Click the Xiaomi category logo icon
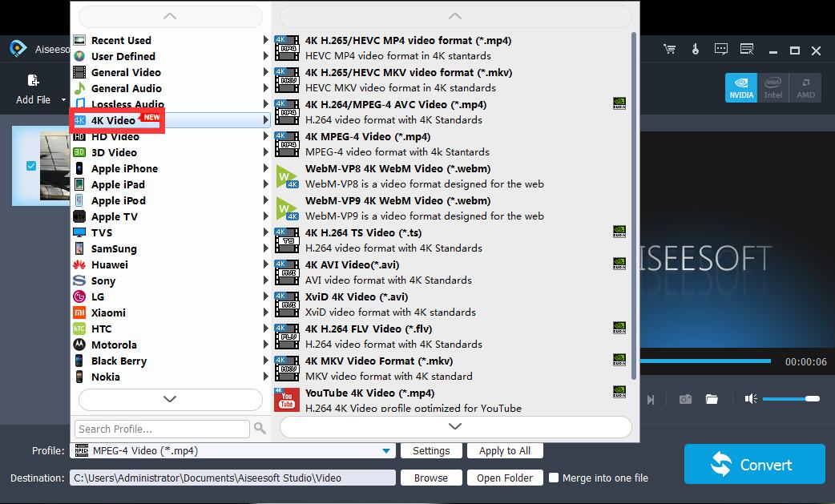This screenshot has height=504, width=835. tap(79, 312)
